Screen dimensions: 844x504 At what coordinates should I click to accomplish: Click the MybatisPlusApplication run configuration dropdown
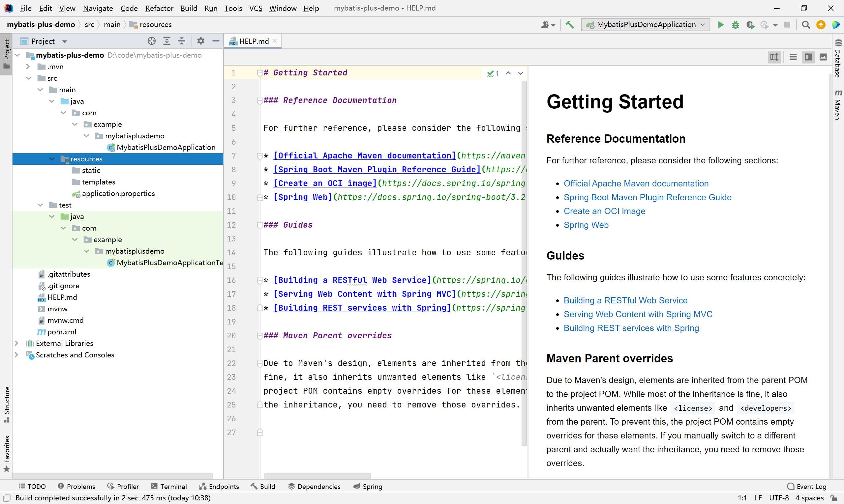point(645,25)
